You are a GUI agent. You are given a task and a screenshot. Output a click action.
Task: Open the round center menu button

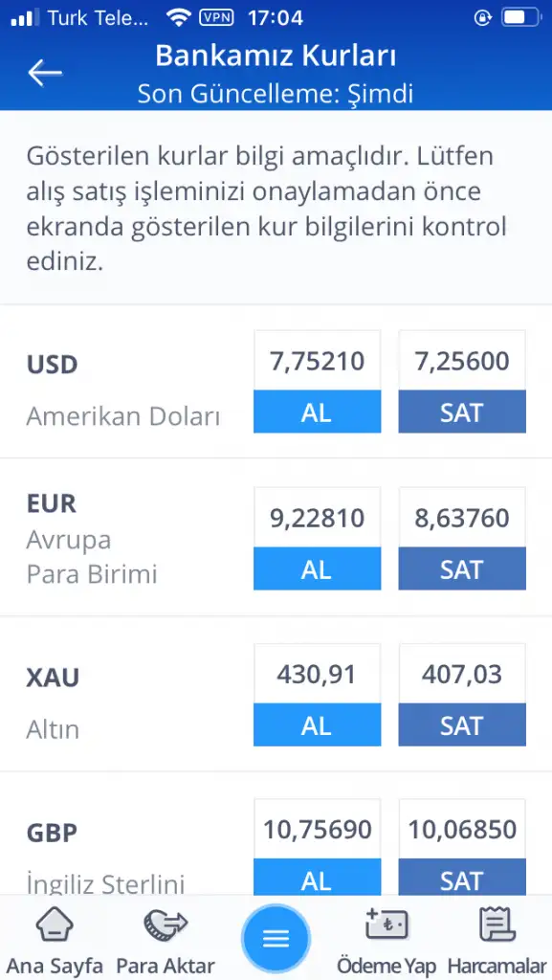pos(276,938)
